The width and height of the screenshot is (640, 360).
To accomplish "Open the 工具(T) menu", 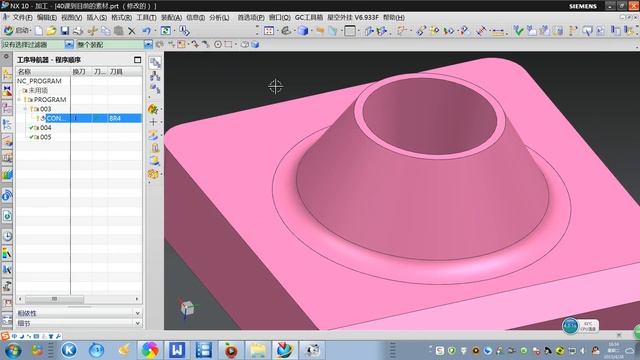I will (146, 18).
